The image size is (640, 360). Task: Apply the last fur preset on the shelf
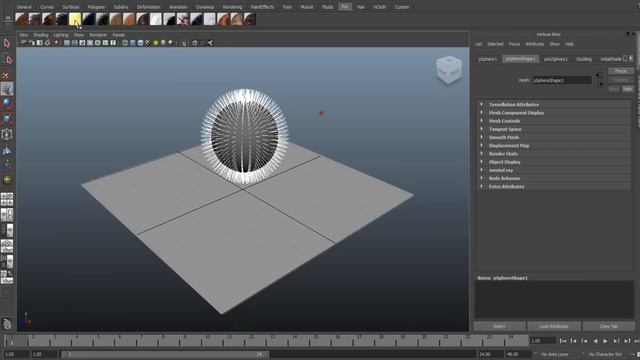[x=250, y=19]
